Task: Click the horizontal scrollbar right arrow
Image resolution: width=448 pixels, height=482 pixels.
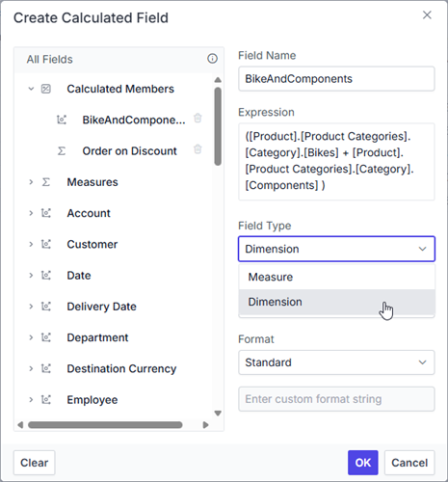Action: [x=206, y=425]
